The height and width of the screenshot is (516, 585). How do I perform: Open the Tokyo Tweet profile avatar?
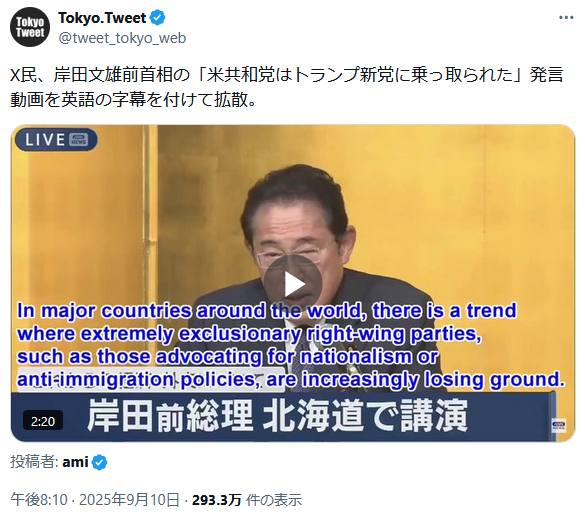(x=30, y=27)
